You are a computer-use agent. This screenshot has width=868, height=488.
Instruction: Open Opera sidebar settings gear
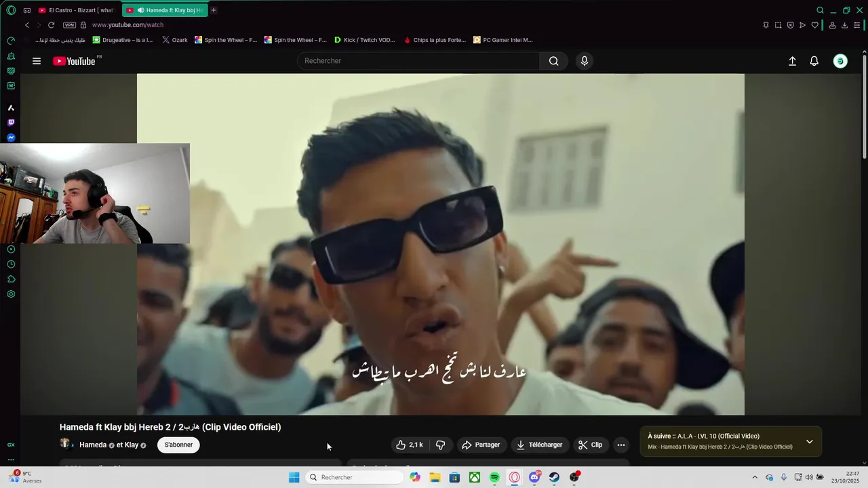(11, 294)
